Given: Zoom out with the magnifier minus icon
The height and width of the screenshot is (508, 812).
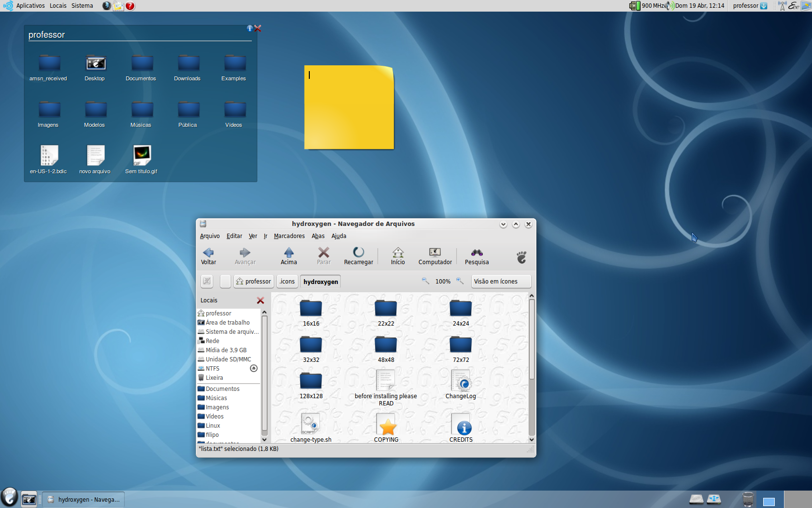Looking at the screenshot, I should point(425,281).
